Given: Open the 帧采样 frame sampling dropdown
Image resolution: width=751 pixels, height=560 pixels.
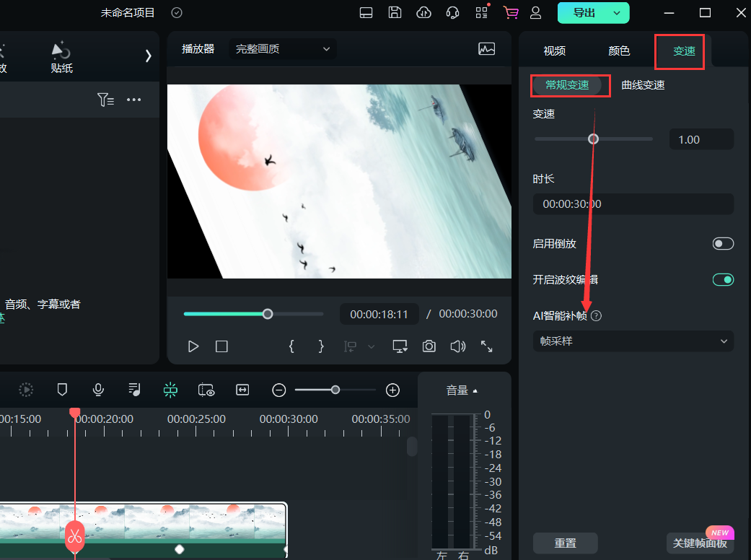Looking at the screenshot, I should (x=633, y=341).
